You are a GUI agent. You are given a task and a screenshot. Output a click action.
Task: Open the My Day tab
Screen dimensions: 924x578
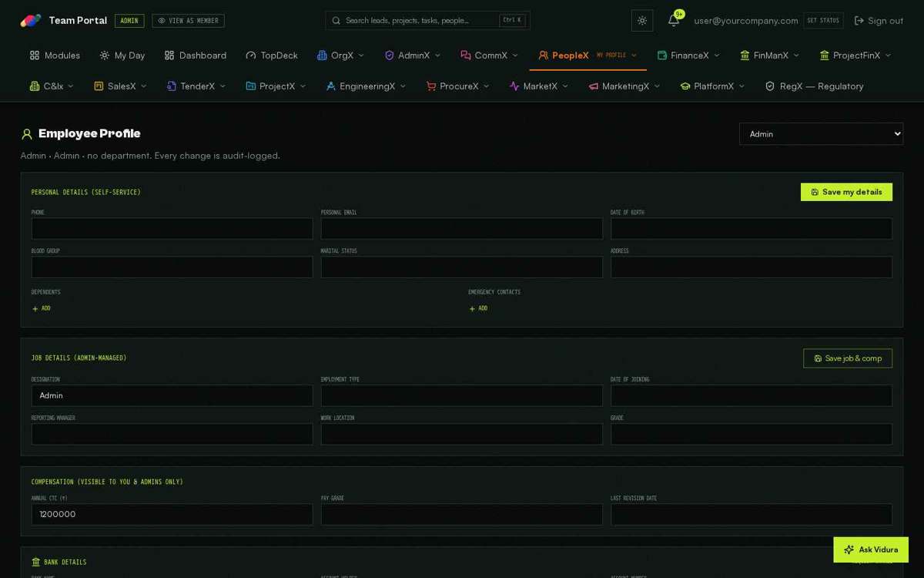(x=122, y=55)
